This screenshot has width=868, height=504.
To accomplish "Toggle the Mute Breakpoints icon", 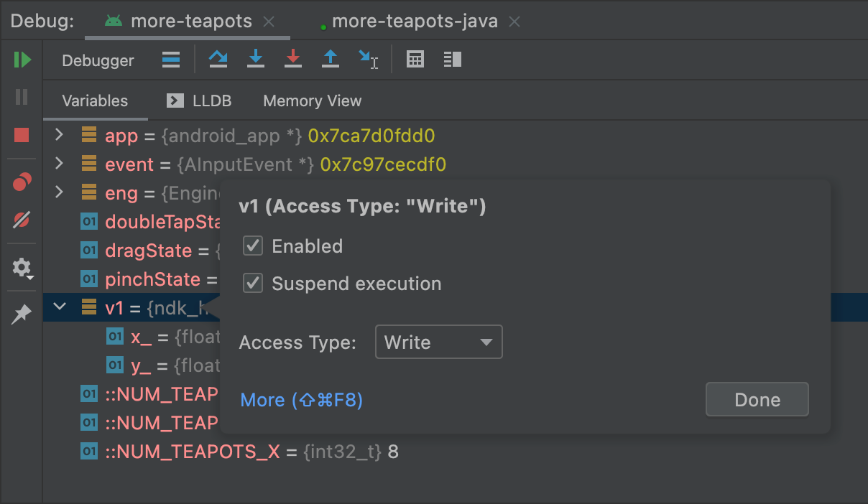I will coord(22,220).
